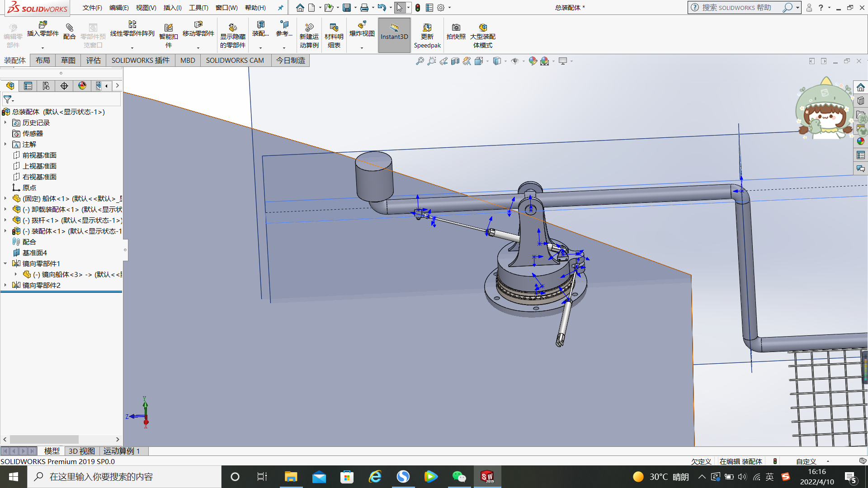Expand 历史记录 (History) tree node

[x=5, y=122]
